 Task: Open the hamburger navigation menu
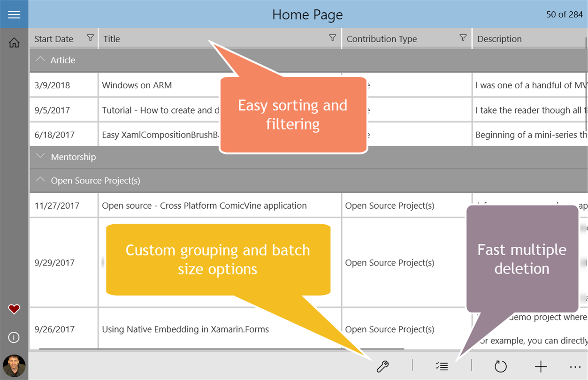(x=14, y=15)
